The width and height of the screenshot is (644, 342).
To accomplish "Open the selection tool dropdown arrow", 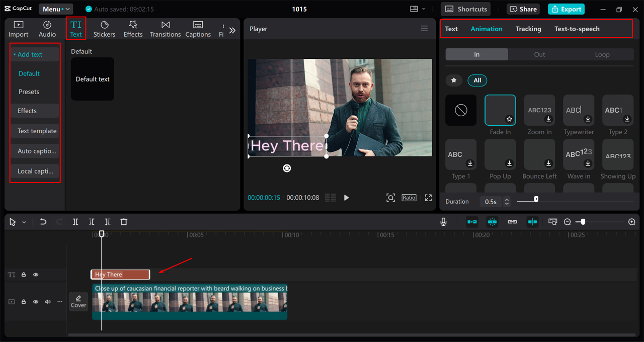I will click(24, 222).
